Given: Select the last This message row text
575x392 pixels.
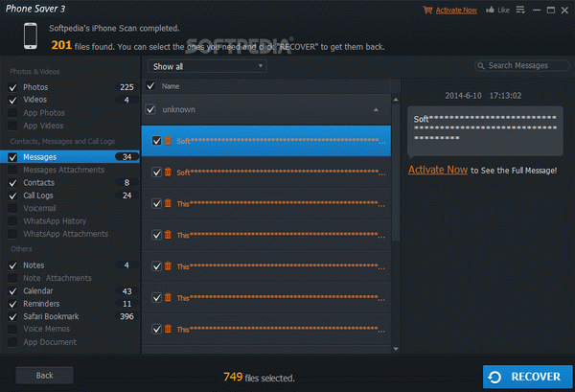Looking at the screenshot, I should point(281,330).
